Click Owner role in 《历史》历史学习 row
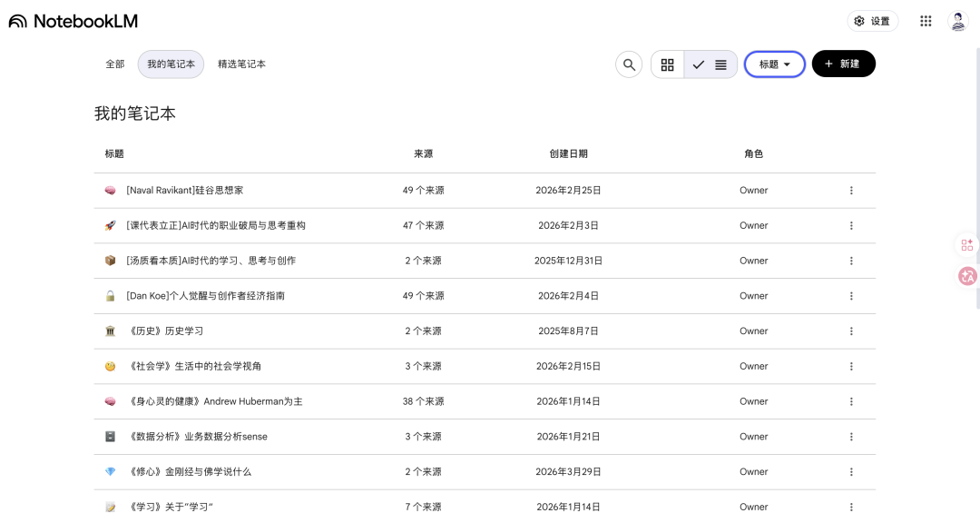980x523 pixels. (753, 331)
